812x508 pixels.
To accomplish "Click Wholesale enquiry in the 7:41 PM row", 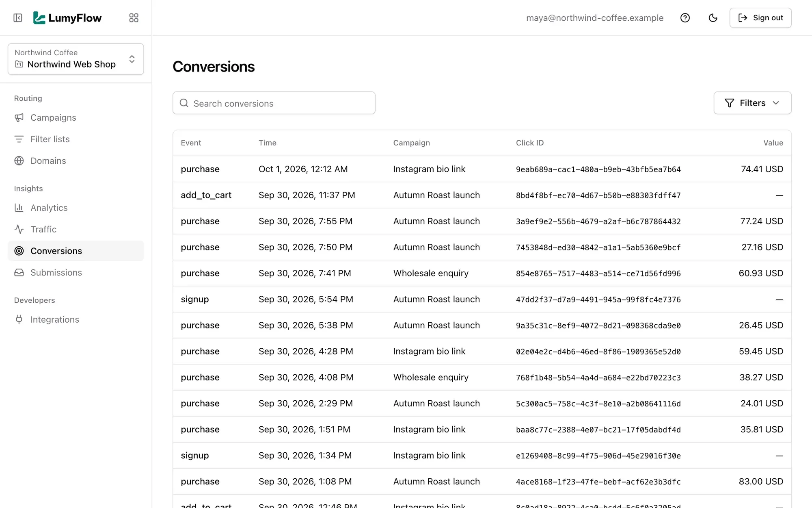I will tap(431, 273).
